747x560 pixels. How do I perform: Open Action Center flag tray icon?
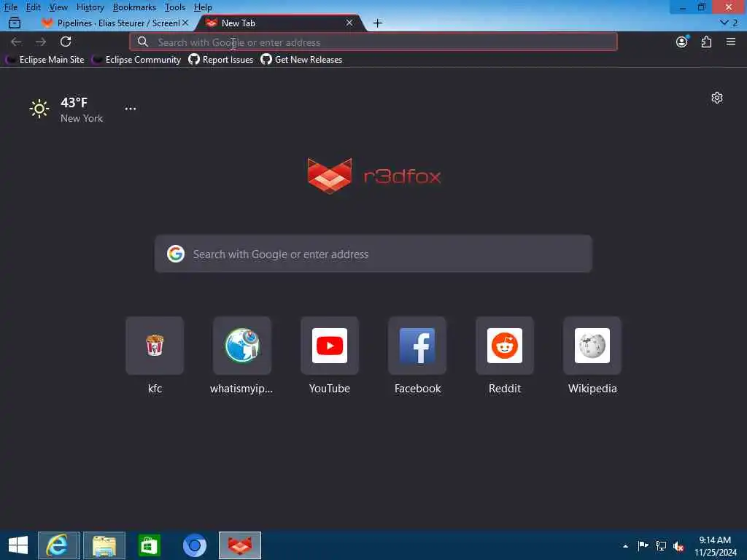(643, 545)
